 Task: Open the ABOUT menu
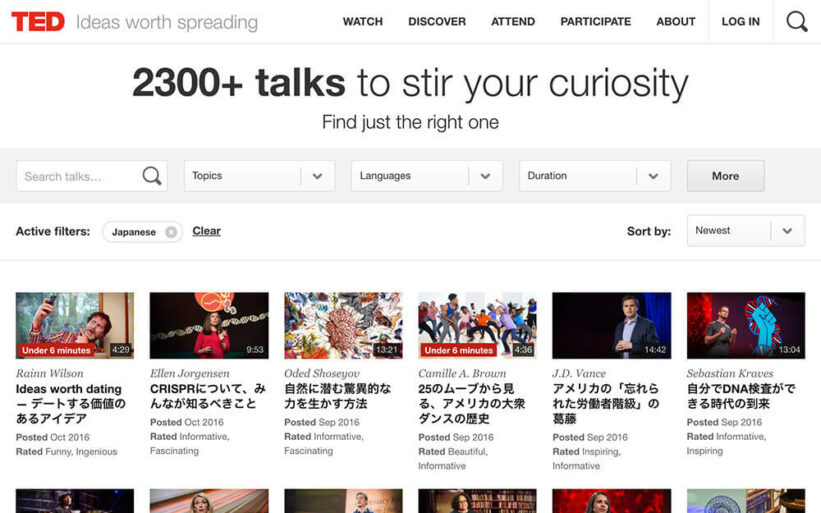click(675, 21)
